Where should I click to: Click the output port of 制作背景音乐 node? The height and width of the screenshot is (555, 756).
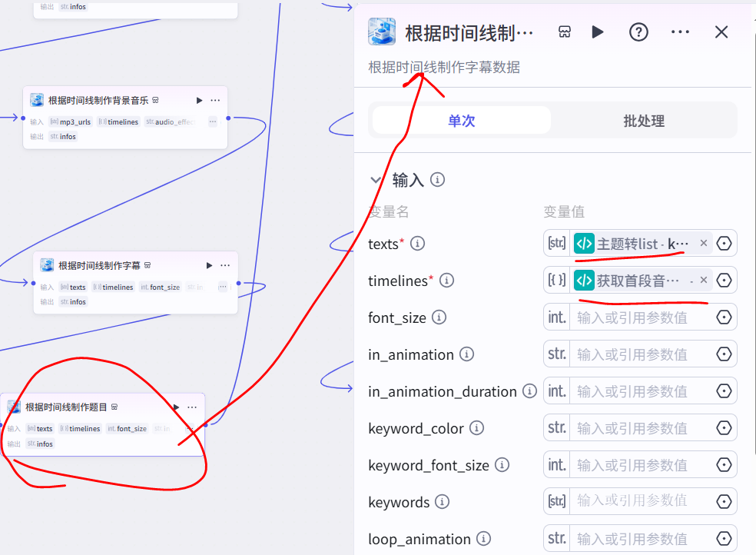click(228, 118)
